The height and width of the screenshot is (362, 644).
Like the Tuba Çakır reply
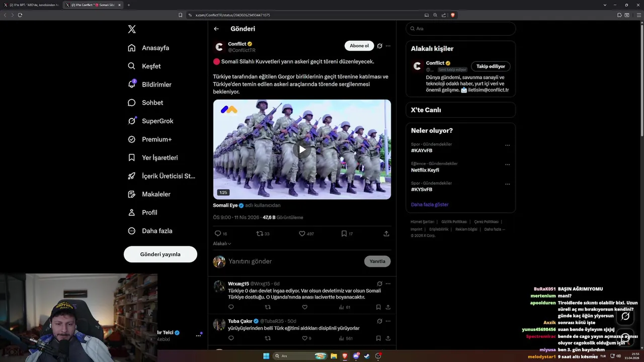[304, 338]
